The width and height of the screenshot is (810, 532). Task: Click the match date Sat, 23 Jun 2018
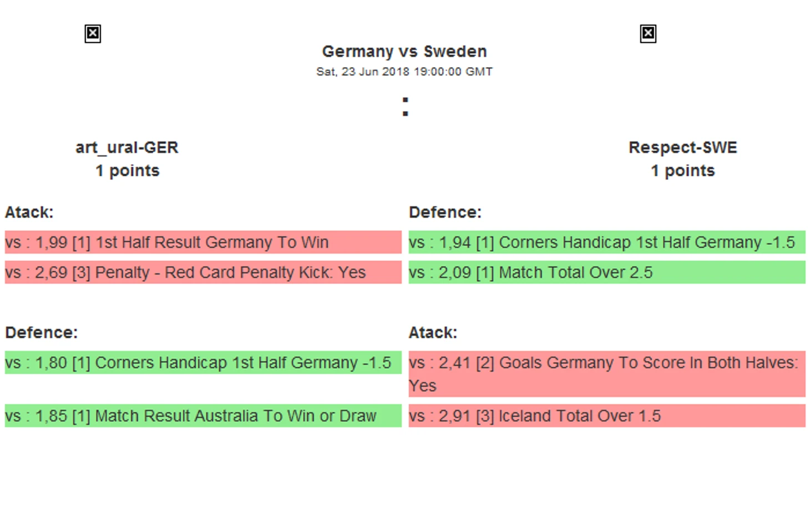click(404, 72)
